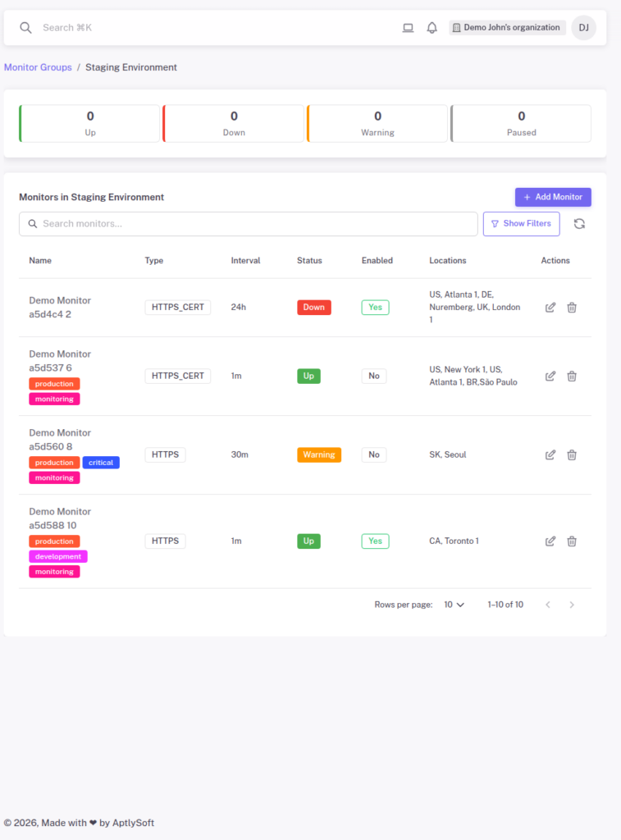Sort by Interval column header

pyautogui.click(x=245, y=260)
